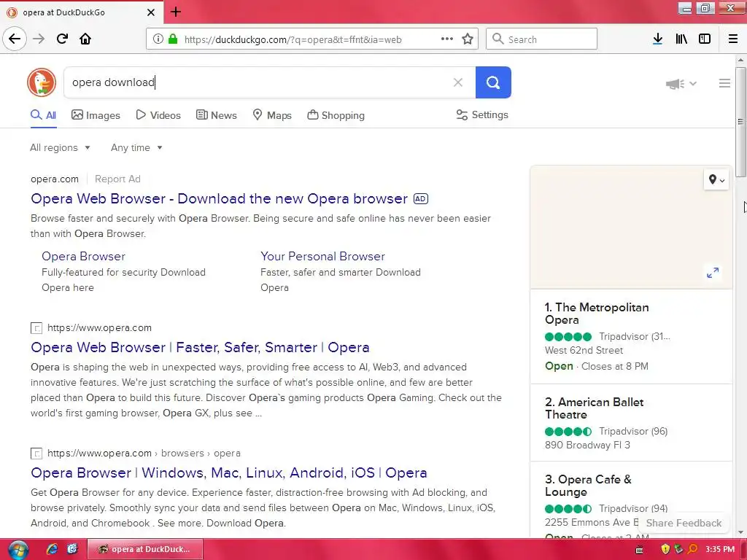Open Opera Cafe & Lounge listing
This screenshot has width=747, height=560.
point(588,485)
